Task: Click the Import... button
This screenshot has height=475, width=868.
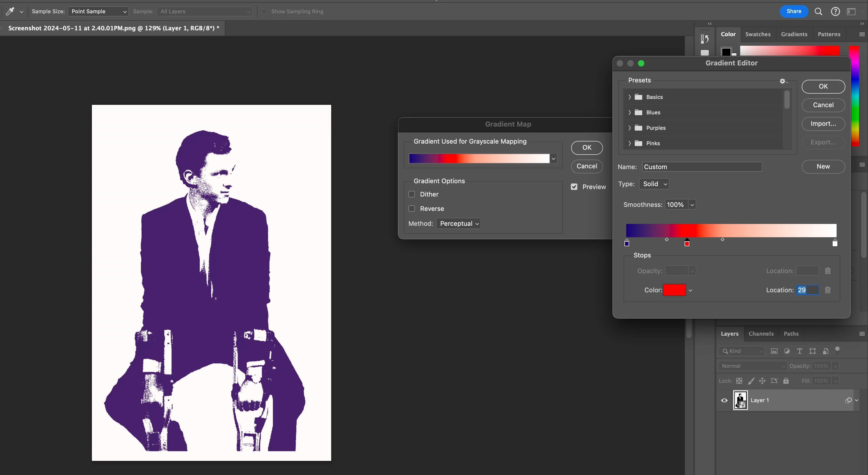Action: [823, 124]
